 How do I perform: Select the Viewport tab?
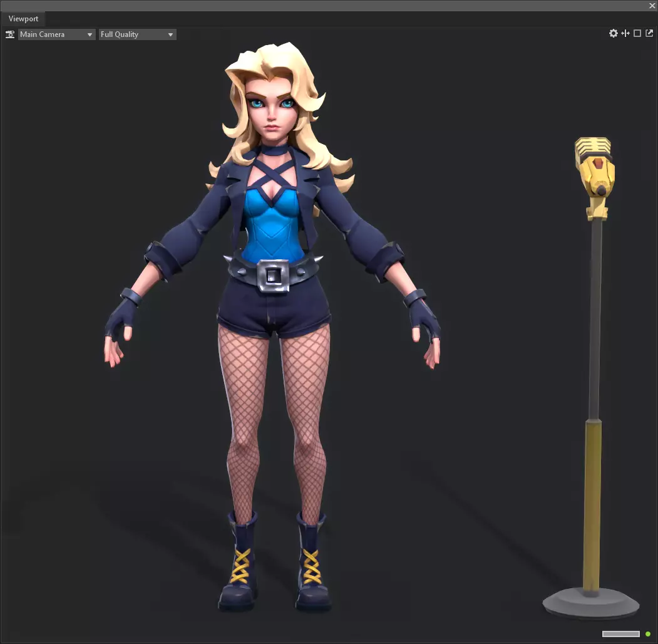point(23,19)
